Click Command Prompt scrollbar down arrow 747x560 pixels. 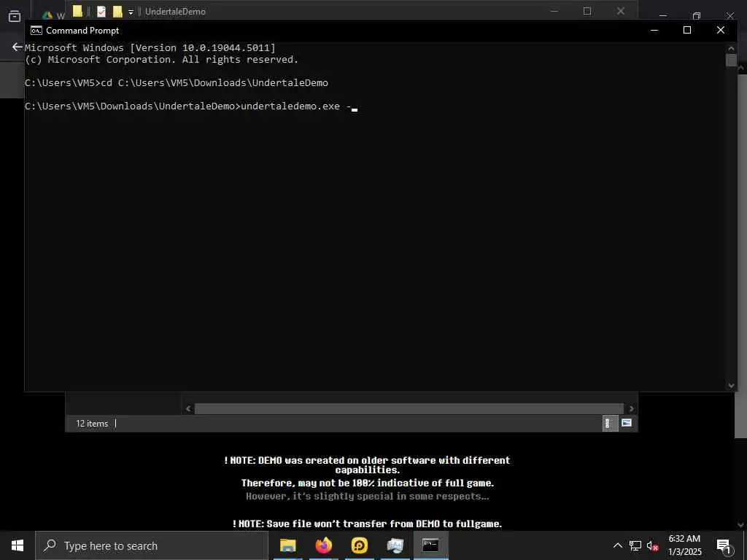click(x=731, y=386)
